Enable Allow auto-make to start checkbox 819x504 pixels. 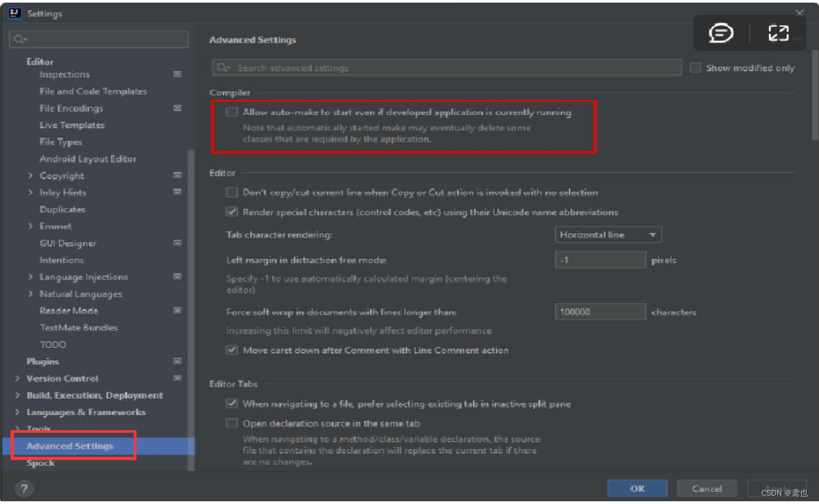(x=232, y=112)
